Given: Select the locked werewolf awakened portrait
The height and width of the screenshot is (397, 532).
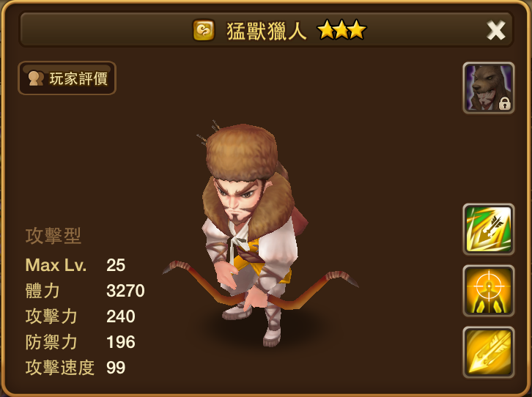Looking at the screenshot, I should pos(489,88).
